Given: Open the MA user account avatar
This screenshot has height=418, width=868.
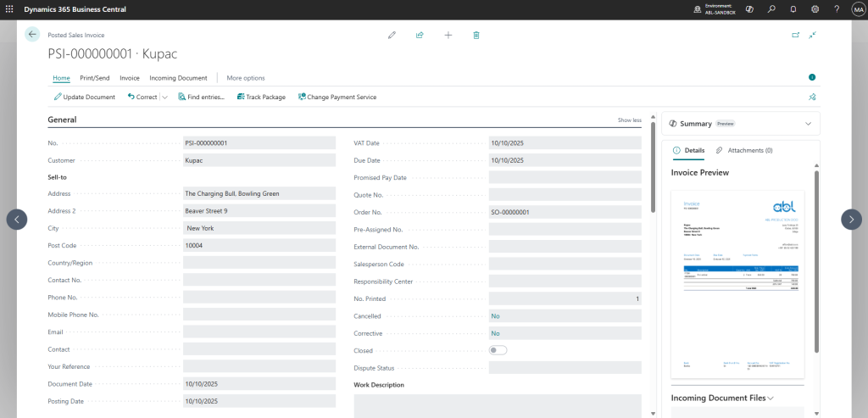Looking at the screenshot, I should (858, 9).
